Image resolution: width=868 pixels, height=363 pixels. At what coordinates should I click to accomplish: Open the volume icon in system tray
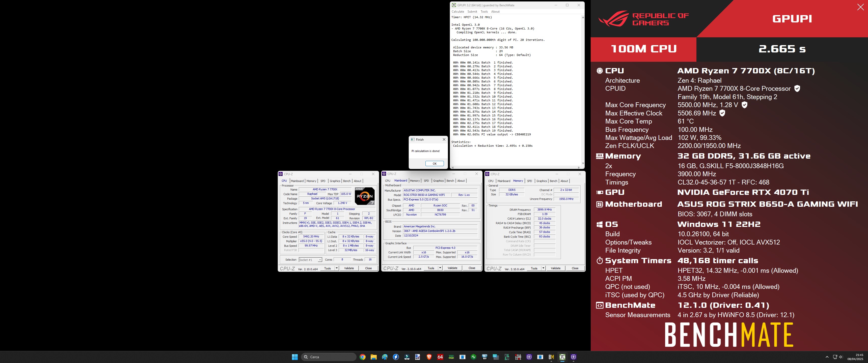pyautogui.click(x=841, y=357)
